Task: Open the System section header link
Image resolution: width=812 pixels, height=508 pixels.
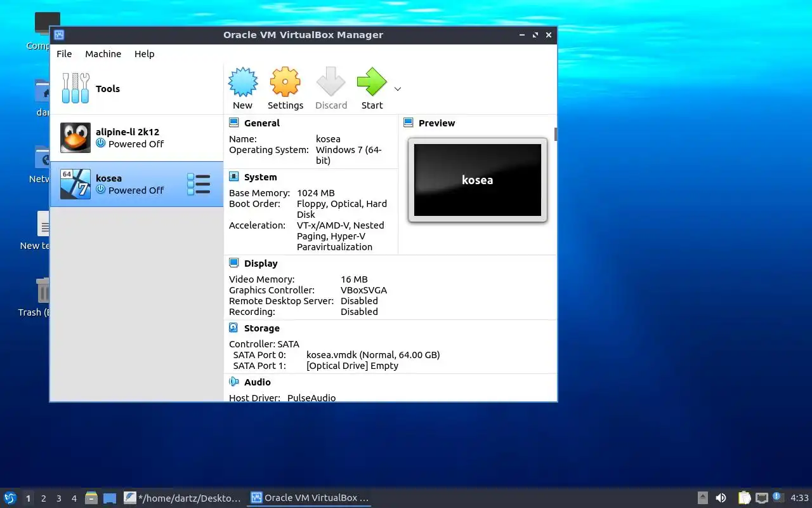Action: (260, 177)
